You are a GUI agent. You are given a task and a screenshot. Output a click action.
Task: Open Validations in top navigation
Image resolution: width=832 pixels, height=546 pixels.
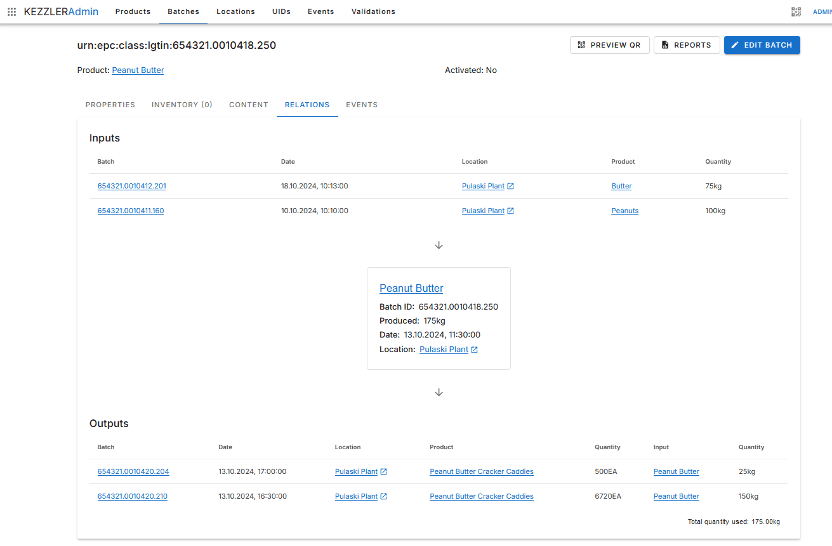click(373, 12)
